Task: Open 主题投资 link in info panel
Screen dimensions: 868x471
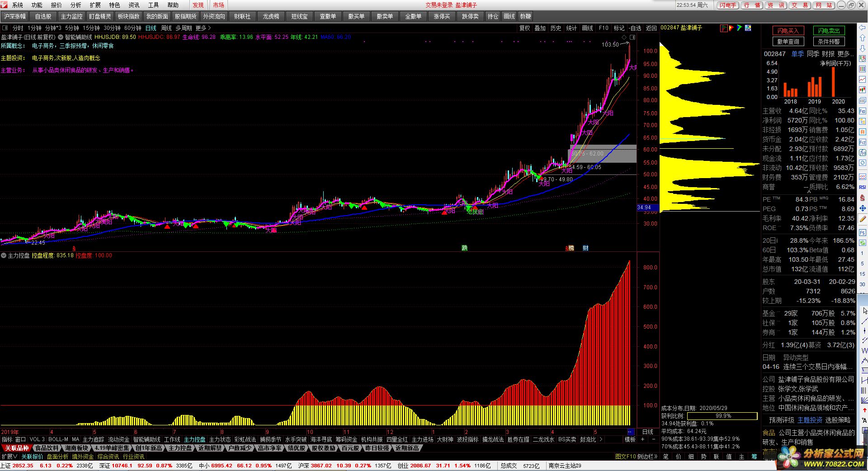Action: pyautogui.click(x=810, y=420)
